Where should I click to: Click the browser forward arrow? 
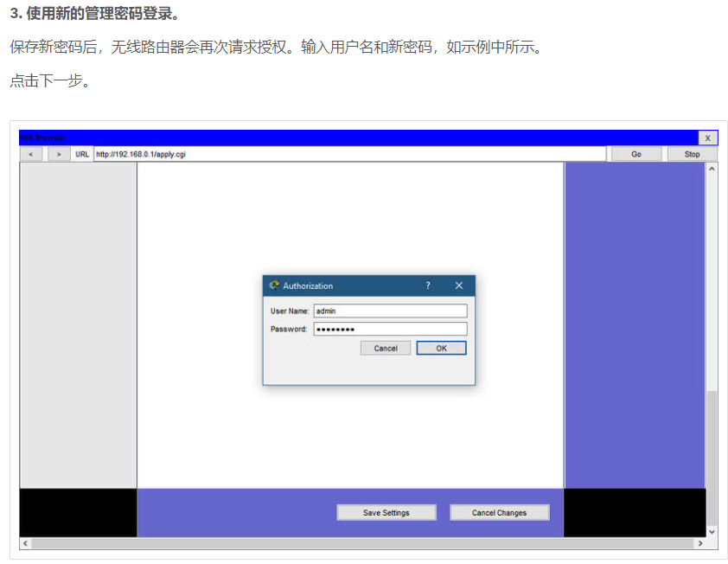click(58, 153)
